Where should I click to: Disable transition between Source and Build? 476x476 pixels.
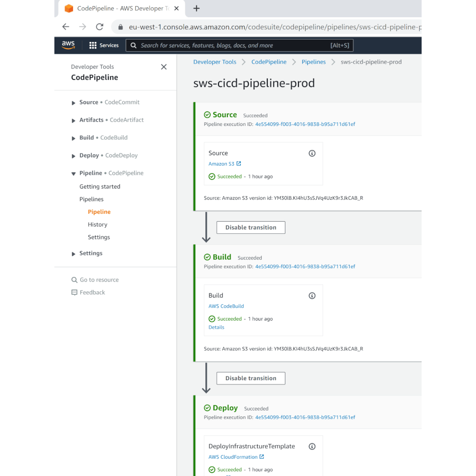pyautogui.click(x=251, y=227)
